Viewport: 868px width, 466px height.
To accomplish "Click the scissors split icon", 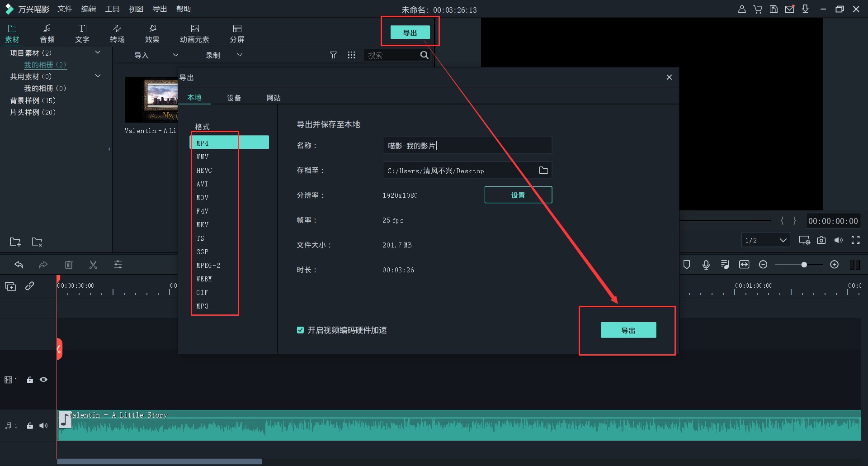I will click(93, 265).
